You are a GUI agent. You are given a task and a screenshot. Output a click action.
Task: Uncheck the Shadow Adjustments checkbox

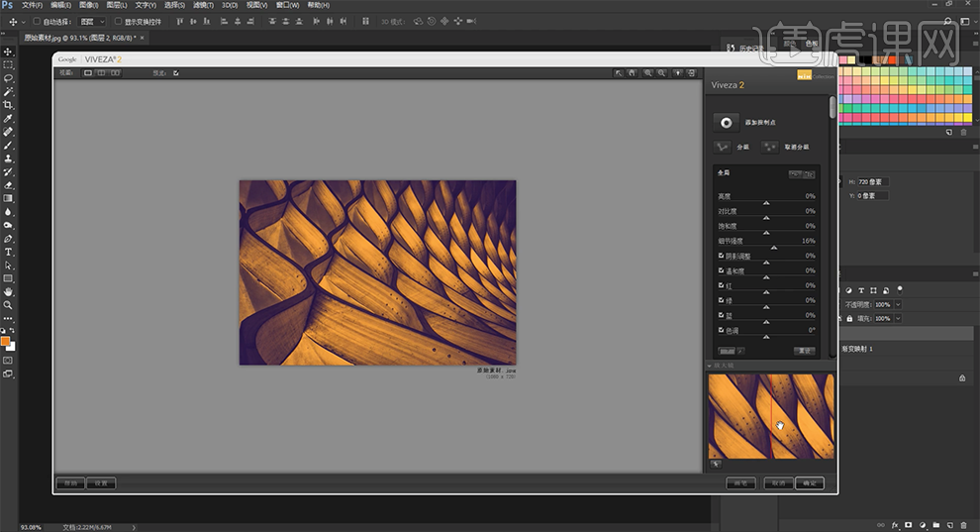(x=721, y=256)
